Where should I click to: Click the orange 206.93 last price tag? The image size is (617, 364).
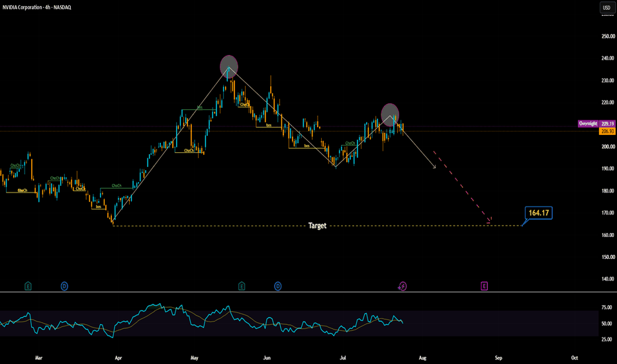point(607,131)
